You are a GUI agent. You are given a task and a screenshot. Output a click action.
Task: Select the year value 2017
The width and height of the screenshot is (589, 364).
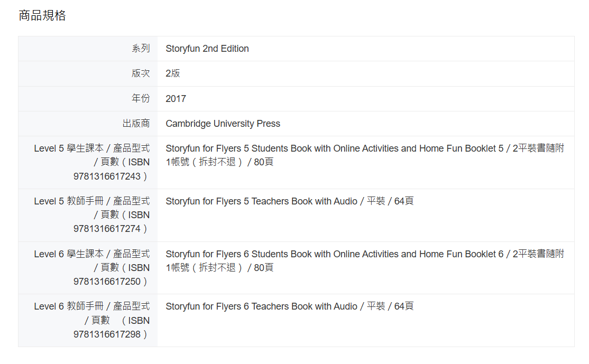[176, 99]
